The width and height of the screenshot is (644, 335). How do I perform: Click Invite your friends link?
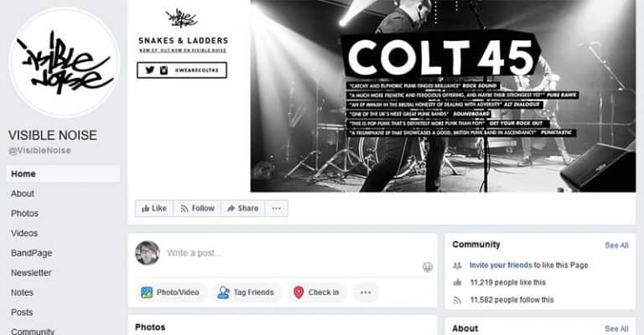(501, 265)
